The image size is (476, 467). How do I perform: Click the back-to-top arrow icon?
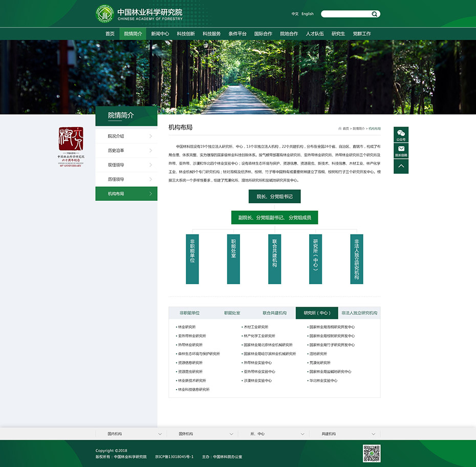point(401,166)
